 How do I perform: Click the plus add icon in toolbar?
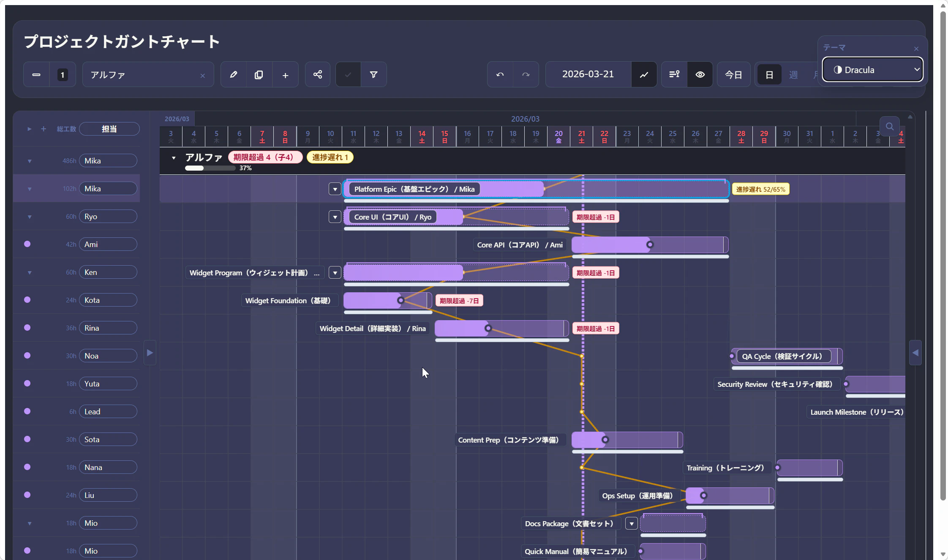click(285, 75)
